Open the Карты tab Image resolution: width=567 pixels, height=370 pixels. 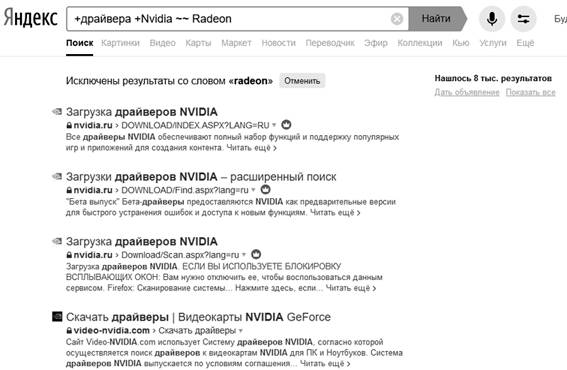pos(198,43)
